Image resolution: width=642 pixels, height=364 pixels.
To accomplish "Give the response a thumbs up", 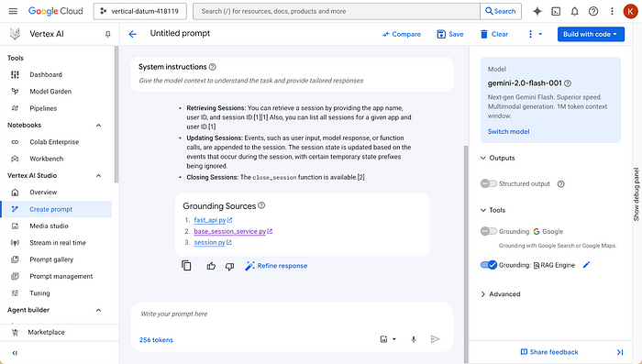I will click(211, 266).
